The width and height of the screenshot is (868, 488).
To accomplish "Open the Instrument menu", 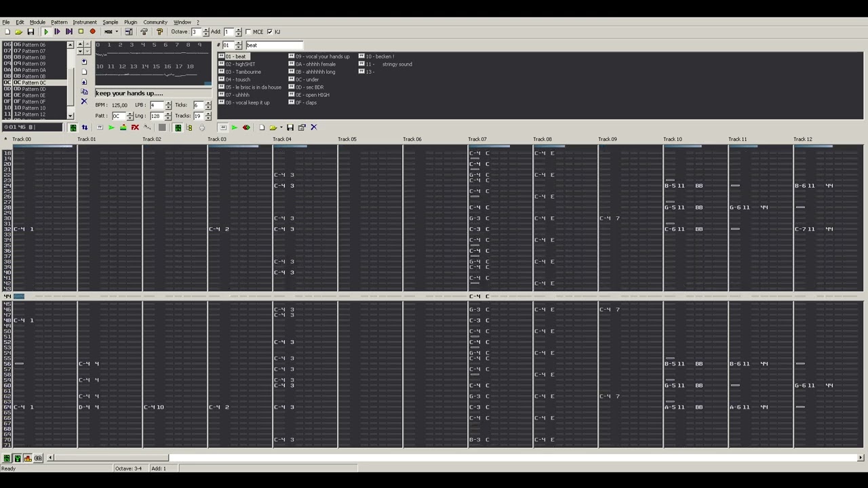I will 85,22.
